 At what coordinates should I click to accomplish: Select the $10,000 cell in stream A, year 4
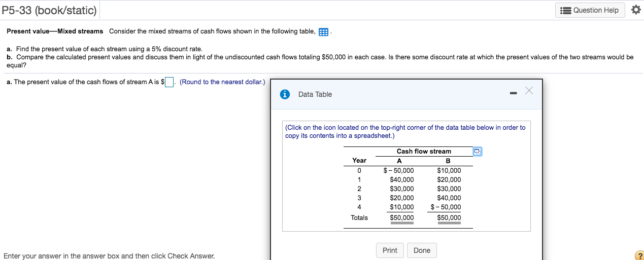[401, 207]
